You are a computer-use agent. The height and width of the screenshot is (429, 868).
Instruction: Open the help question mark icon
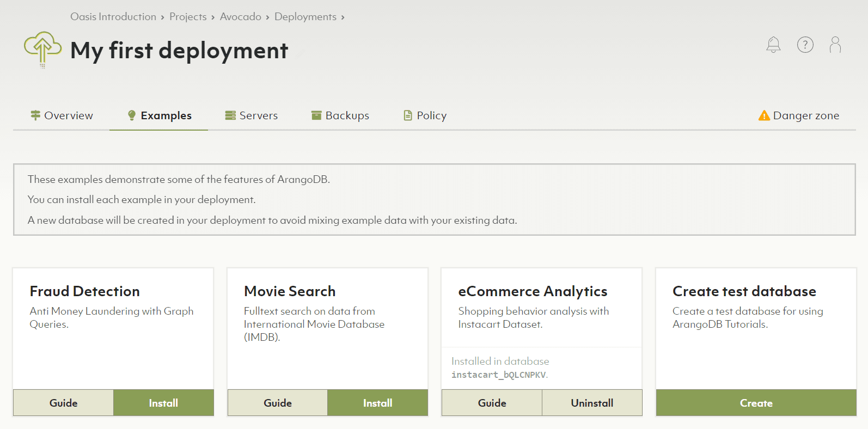[805, 45]
